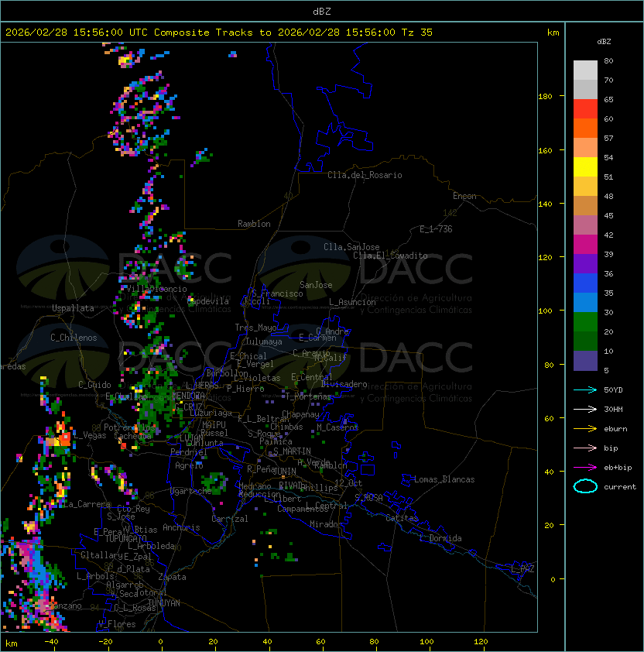The image size is (644, 652).
Task: Click the 'Tulumaya' map label
Action: [264, 341]
